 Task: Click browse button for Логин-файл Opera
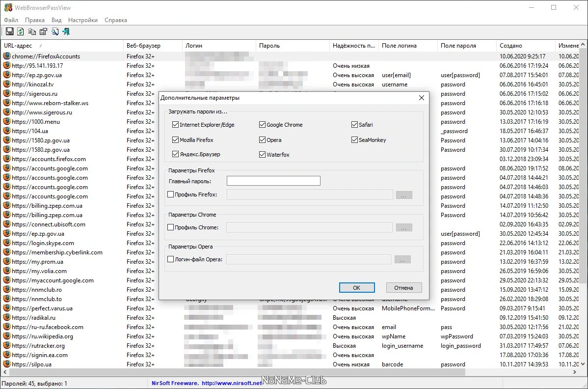[402, 260]
